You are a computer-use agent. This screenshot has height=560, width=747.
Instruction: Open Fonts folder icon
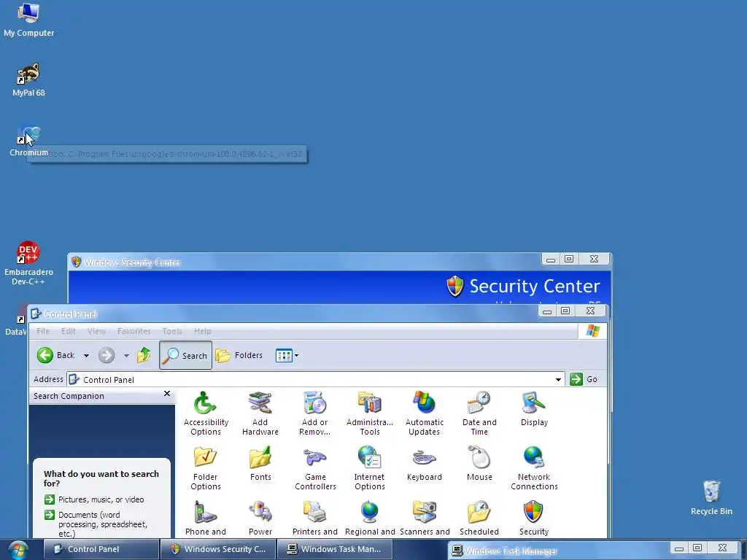click(260, 463)
